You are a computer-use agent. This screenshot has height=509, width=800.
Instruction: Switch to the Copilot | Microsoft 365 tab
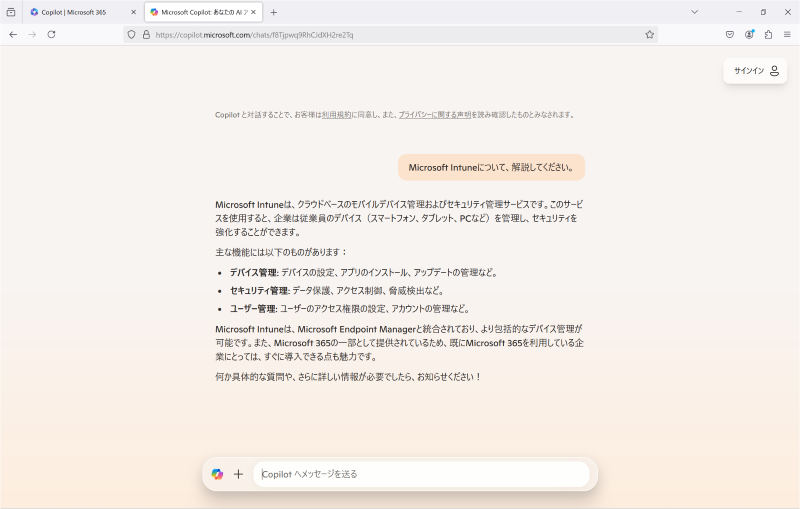(x=74, y=12)
